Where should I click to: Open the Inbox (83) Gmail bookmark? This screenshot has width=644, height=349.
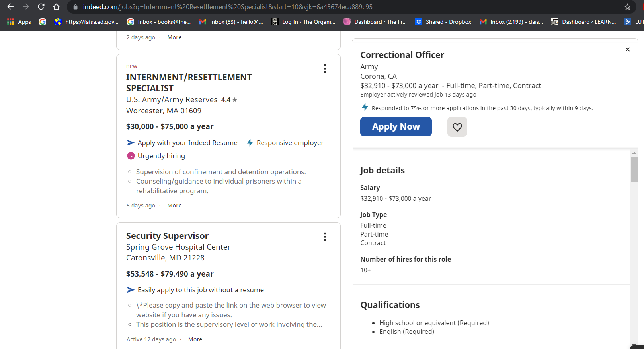[231, 22]
